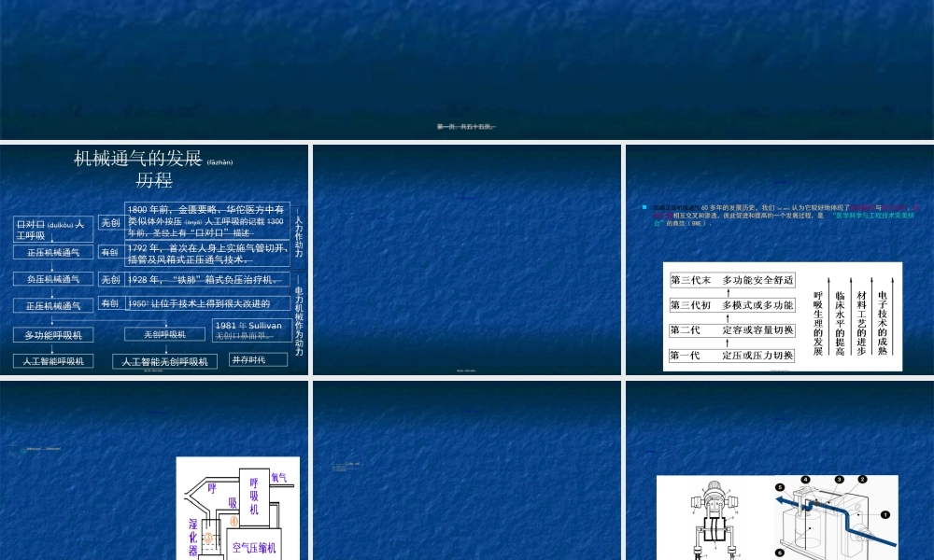The image size is (934, 560).
Task: Click the blue square bullet icon before 回顾正压机械通气
Action: tap(644, 206)
